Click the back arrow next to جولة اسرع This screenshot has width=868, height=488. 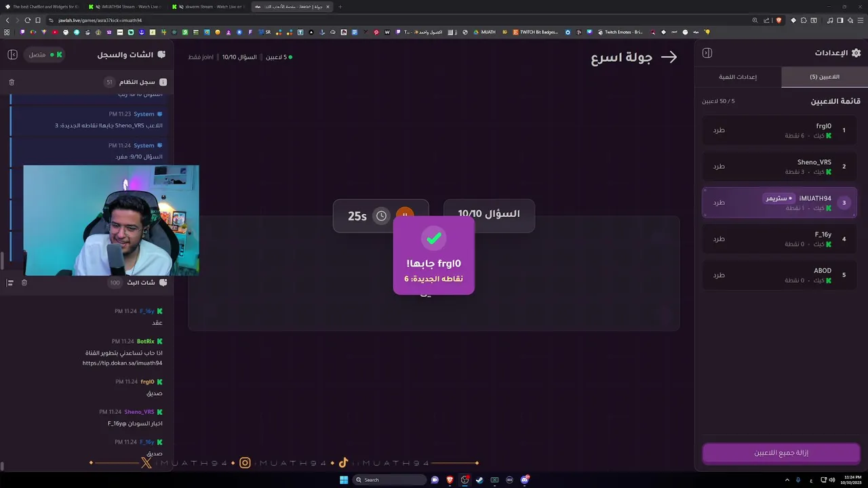coord(669,58)
